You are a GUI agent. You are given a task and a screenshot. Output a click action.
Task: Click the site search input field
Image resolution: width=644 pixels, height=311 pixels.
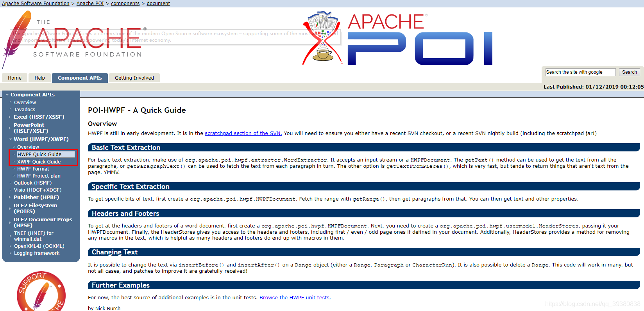pos(580,72)
